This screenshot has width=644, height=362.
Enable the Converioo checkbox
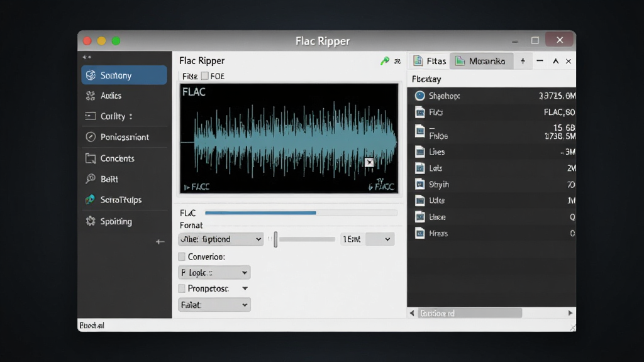[182, 256]
